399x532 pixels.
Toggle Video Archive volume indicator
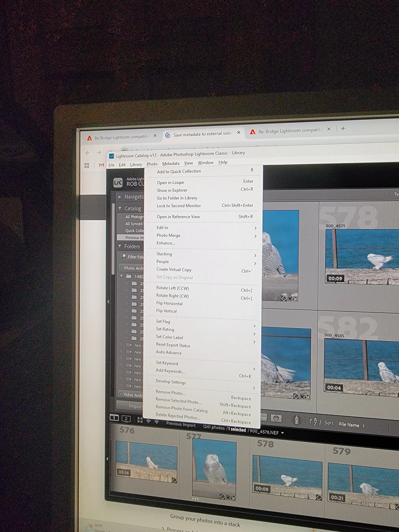(120, 394)
